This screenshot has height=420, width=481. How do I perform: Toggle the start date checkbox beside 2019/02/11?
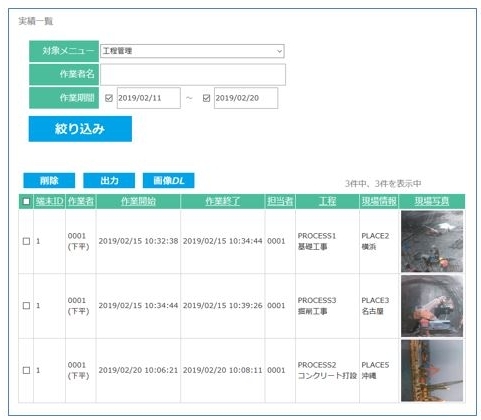(109, 98)
